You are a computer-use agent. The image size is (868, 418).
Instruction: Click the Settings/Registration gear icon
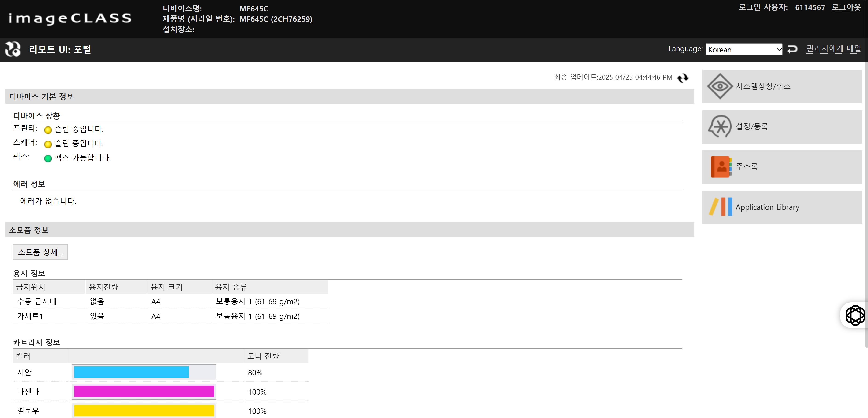pyautogui.click(x=720, y=126)
